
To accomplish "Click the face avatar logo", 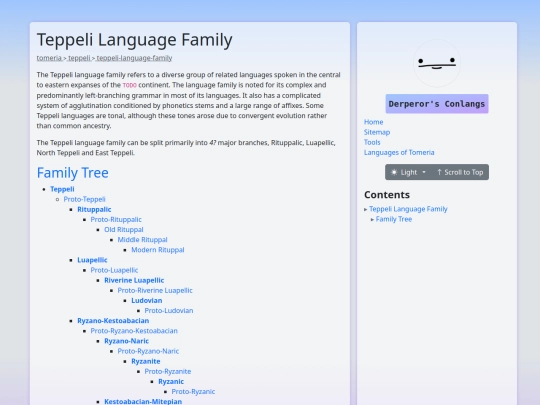I will [x=437, y=63].
